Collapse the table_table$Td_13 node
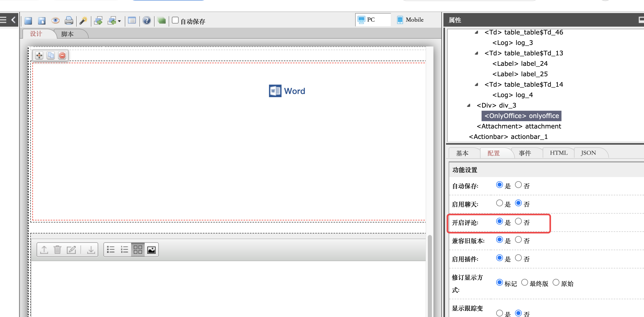The width and height of the screenshot is (644, 317). coord(477,53)
